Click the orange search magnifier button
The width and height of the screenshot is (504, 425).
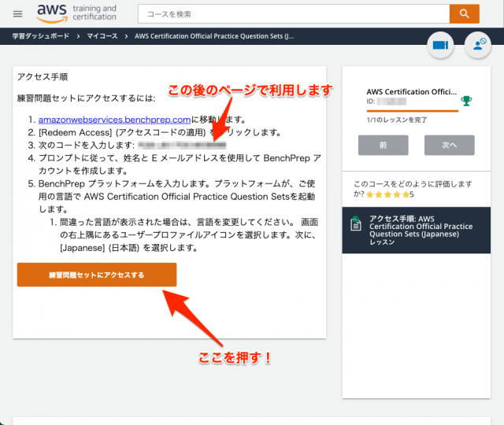point(464,14)
